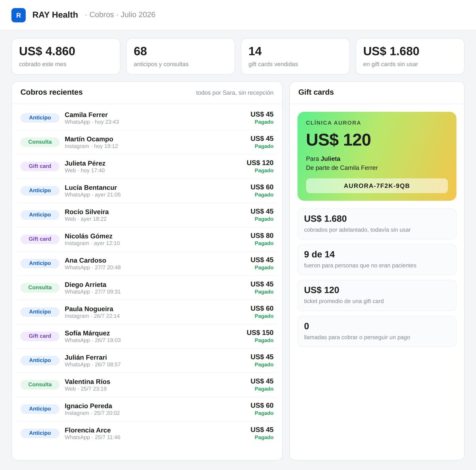Viewport: 476px width, 470px height.
Task: Select Diego Arrieta's name
Action: tap(85, 285)
